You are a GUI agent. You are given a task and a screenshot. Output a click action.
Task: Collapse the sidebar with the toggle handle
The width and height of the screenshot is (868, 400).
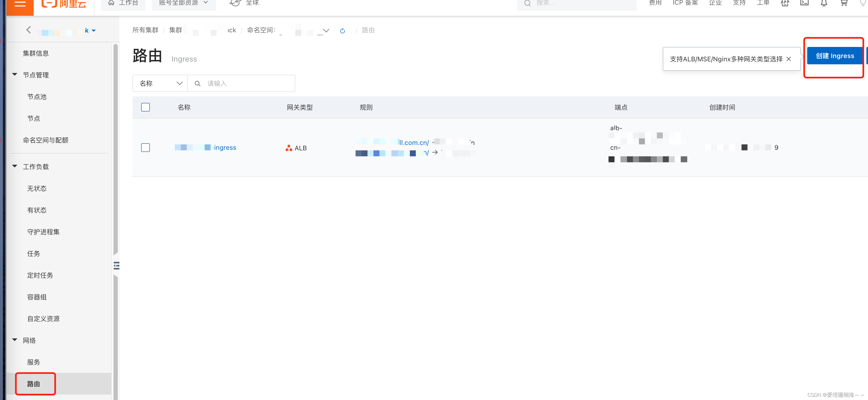[116, 266]
